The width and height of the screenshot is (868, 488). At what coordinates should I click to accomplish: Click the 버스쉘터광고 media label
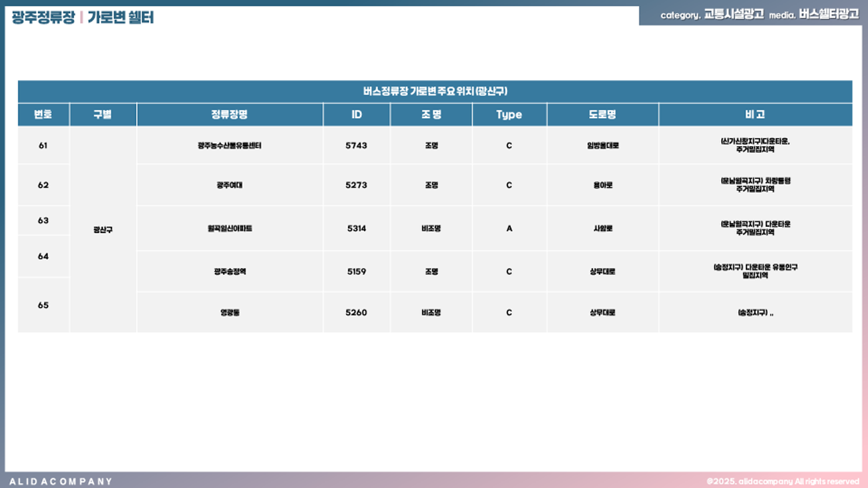[829, 14]
